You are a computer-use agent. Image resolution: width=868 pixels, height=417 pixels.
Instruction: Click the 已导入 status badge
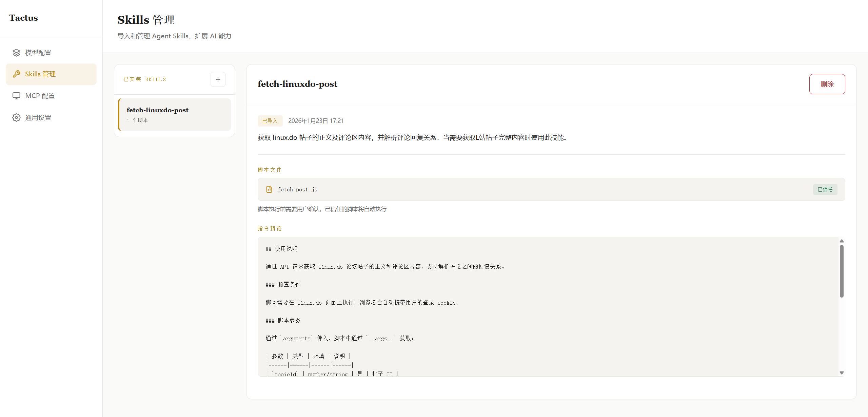[x=270, y=121]
